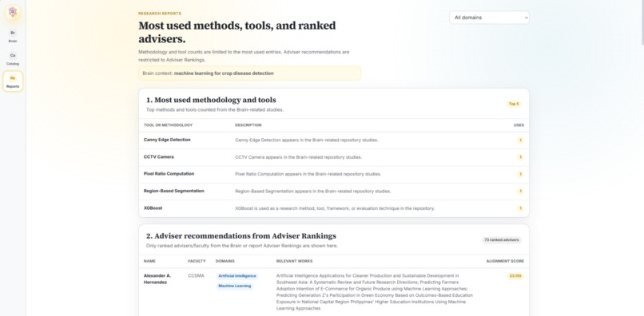Click the uses count for CCTV Camera
The width and height of the screenshot is (644, 316).
point(520,157)
